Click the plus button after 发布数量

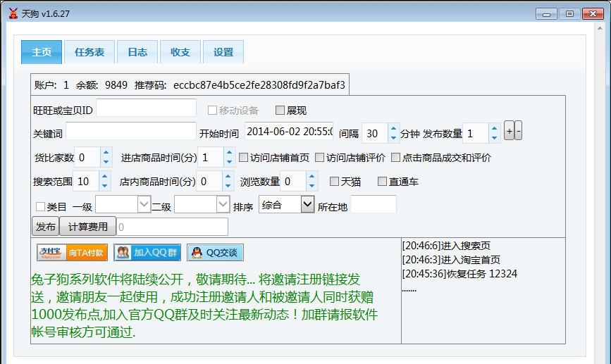tap(509, 131)
